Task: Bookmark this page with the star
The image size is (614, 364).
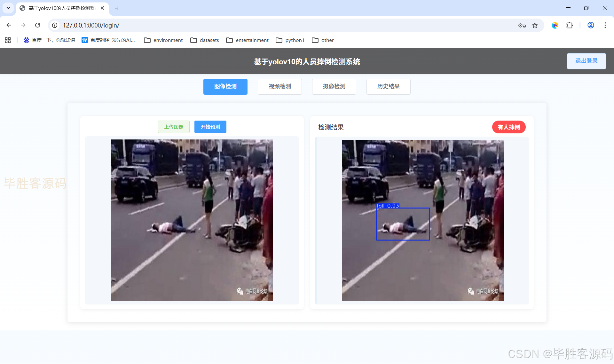Action: [535, 25]
